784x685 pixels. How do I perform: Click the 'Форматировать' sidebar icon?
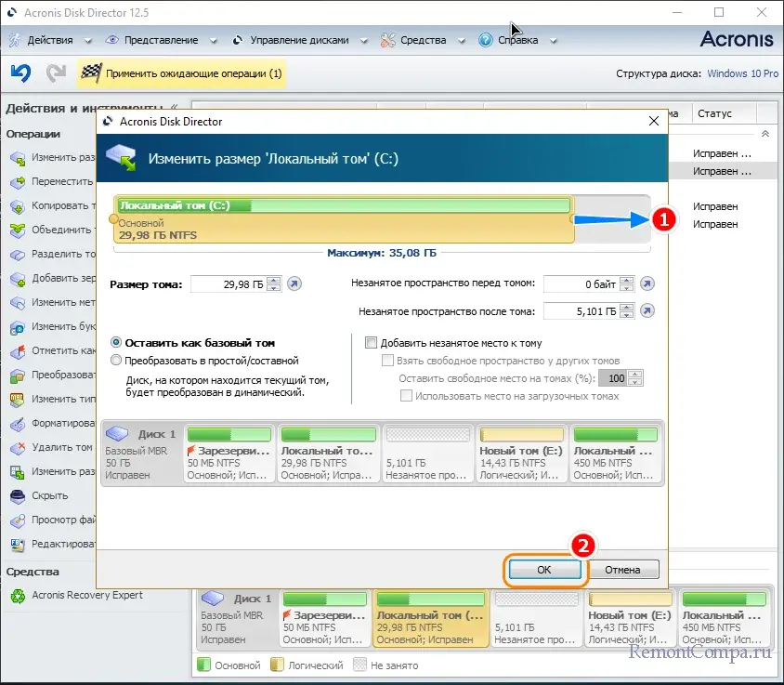[18, 424]
